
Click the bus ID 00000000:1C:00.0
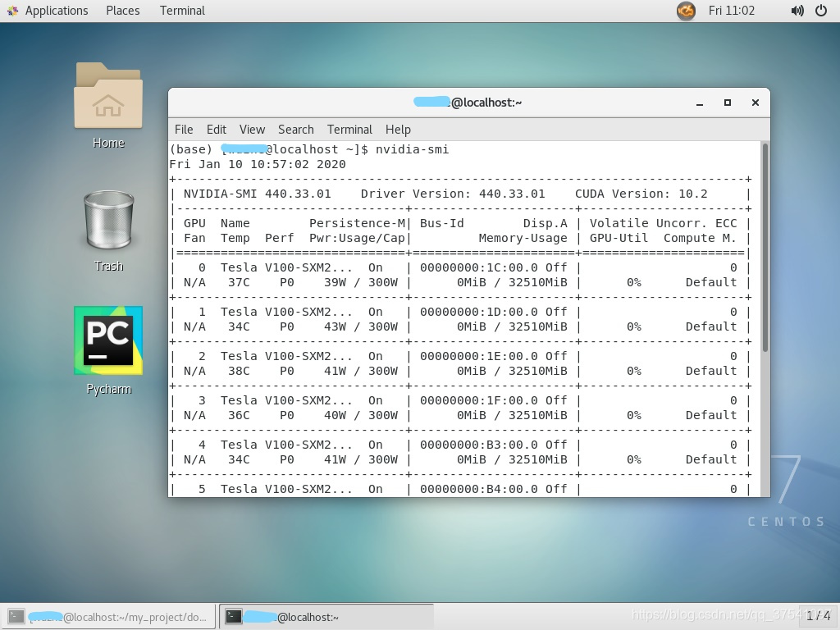click(x=479, y=268)
